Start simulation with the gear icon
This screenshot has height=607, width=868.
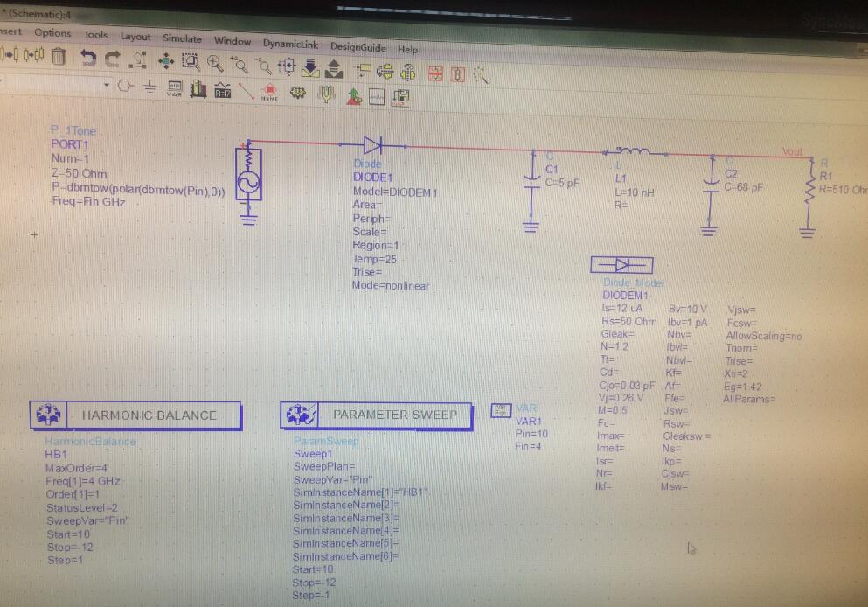pyautogui.click(x=298, y=93)
